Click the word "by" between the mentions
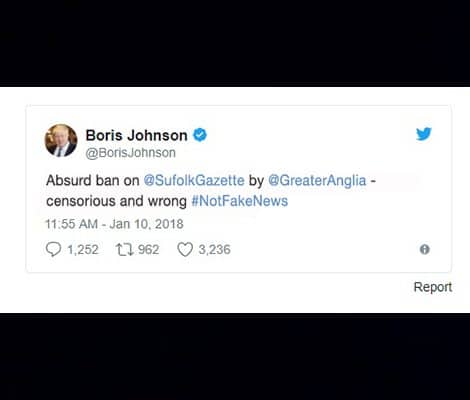Viewport: 470px width, 400px height. pyautogui.click(x=256, y=181)
